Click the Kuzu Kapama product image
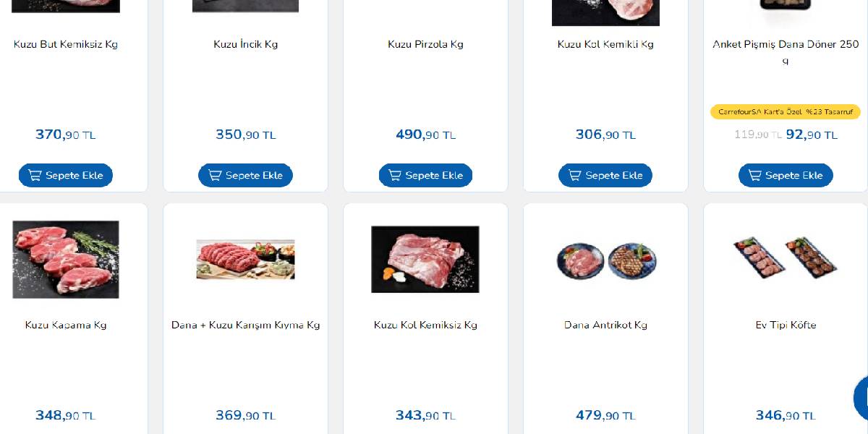The height and width of the screenshot is (434, 868). pos(66,259)
